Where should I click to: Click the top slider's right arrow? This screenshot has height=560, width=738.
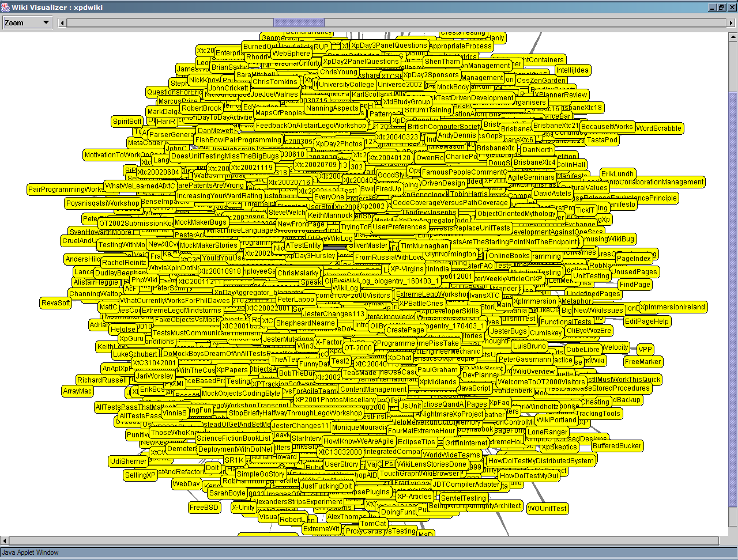pyautogui.click(x=731, y=23)
